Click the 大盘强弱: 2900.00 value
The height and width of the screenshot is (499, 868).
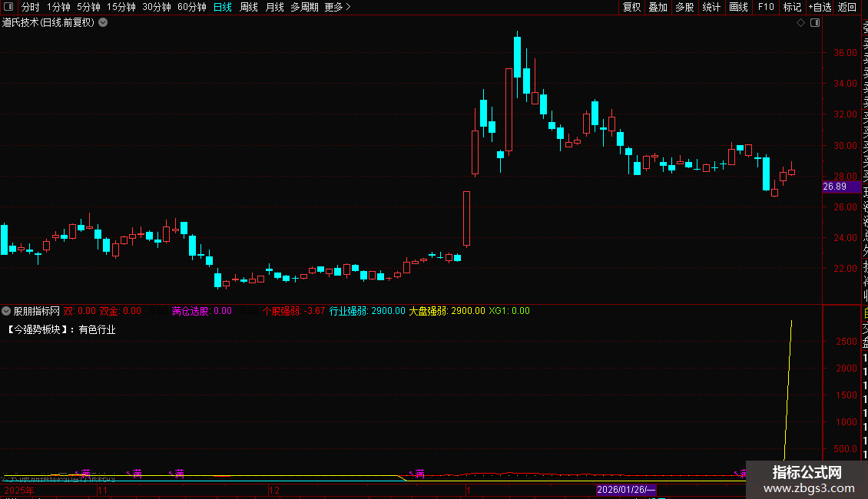point(447,311)
